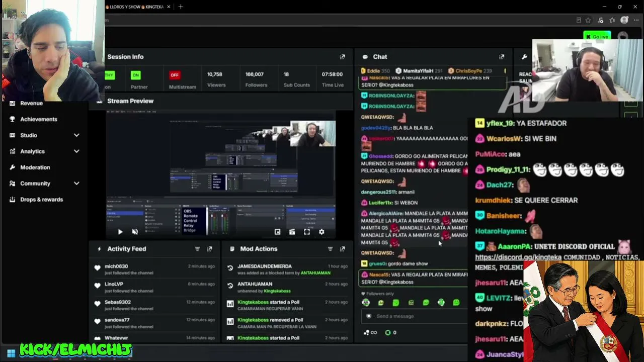Screen dimensions: 644x362
Task: Filter the Mod Actions list
Action: click(x=330, y=249)
